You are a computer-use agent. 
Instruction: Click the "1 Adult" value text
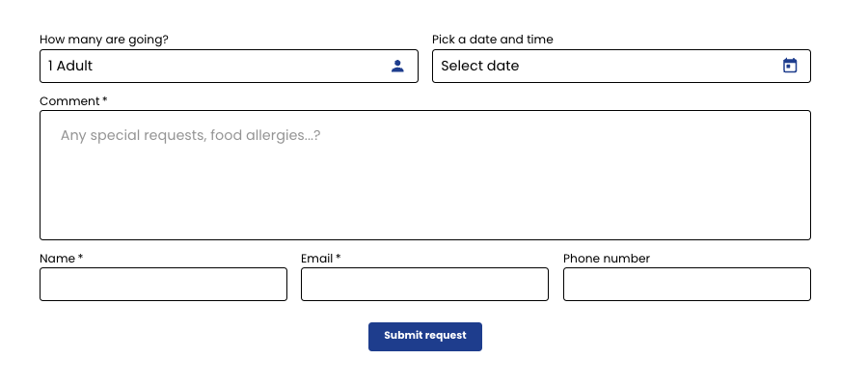70,66
